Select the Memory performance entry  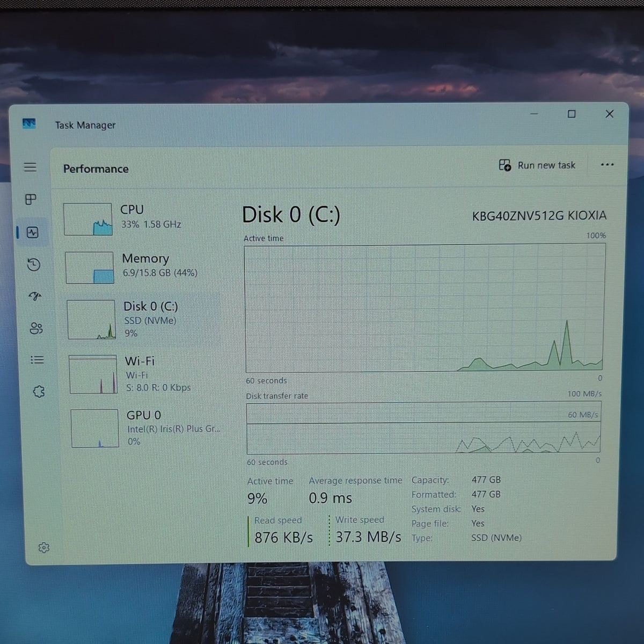(142, 267)
